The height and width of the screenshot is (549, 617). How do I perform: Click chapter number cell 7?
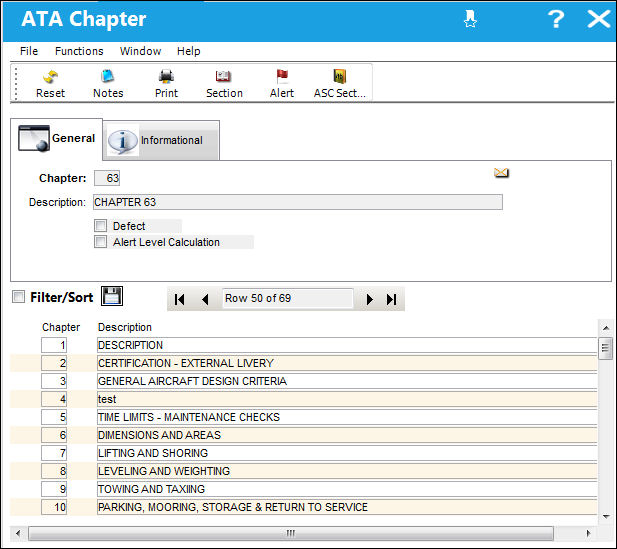click(54, 453)
